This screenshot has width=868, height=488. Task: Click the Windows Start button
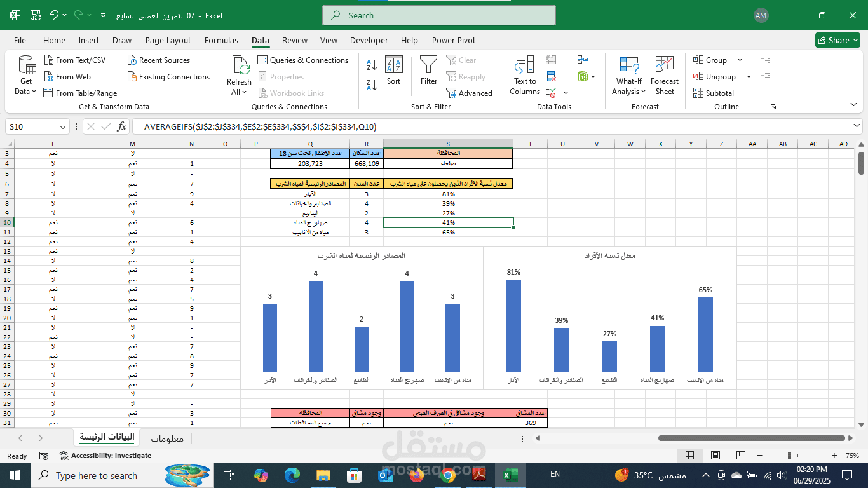pos(15,475)
